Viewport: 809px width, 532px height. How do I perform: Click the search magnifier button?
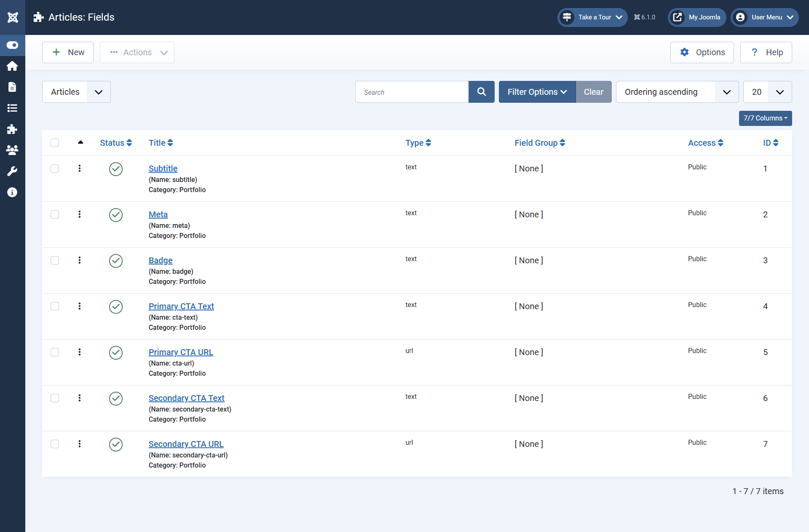(x=481, y=92)
